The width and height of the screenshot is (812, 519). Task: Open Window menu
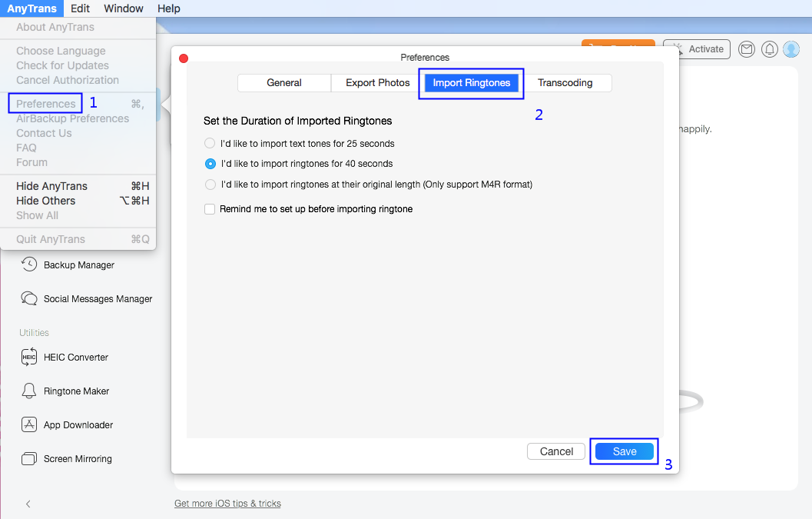[x=123, y=8]
